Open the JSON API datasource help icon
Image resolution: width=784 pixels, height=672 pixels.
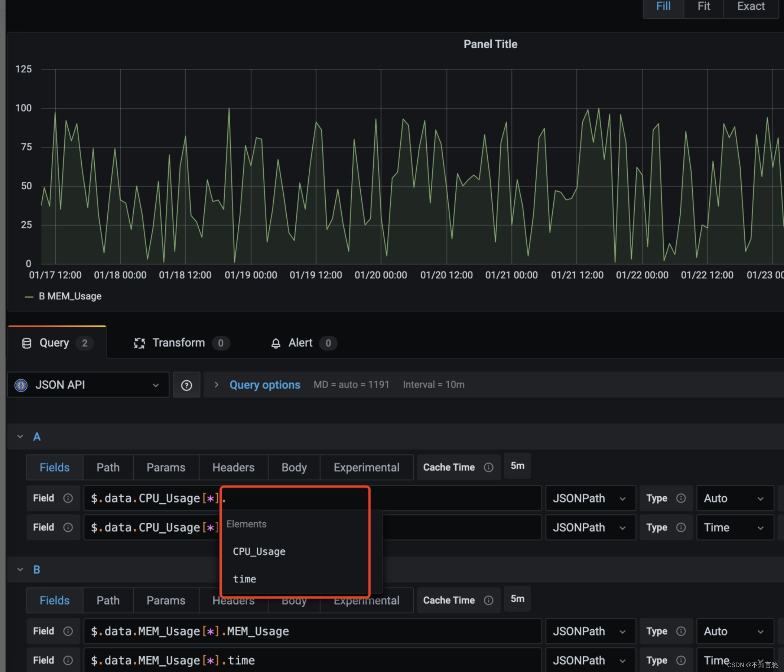pos(186,385)
